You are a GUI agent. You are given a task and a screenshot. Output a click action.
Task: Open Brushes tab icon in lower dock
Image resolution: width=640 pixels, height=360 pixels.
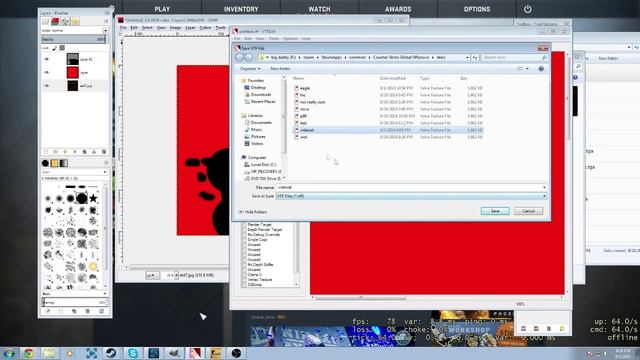coord(45,163)
